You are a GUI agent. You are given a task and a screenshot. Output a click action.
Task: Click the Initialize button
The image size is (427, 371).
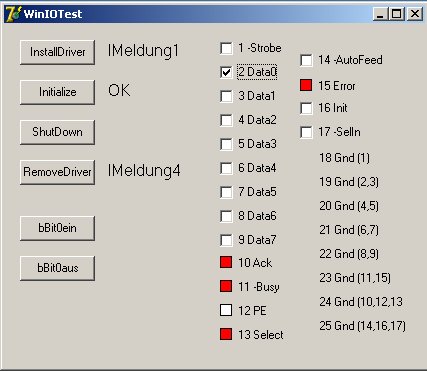[57, 92]
